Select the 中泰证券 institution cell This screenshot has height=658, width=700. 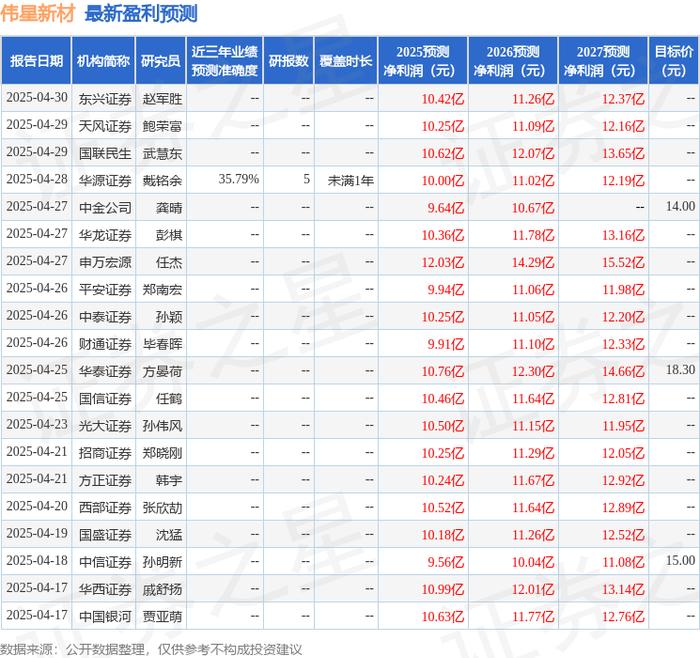[x=105, y=317]
